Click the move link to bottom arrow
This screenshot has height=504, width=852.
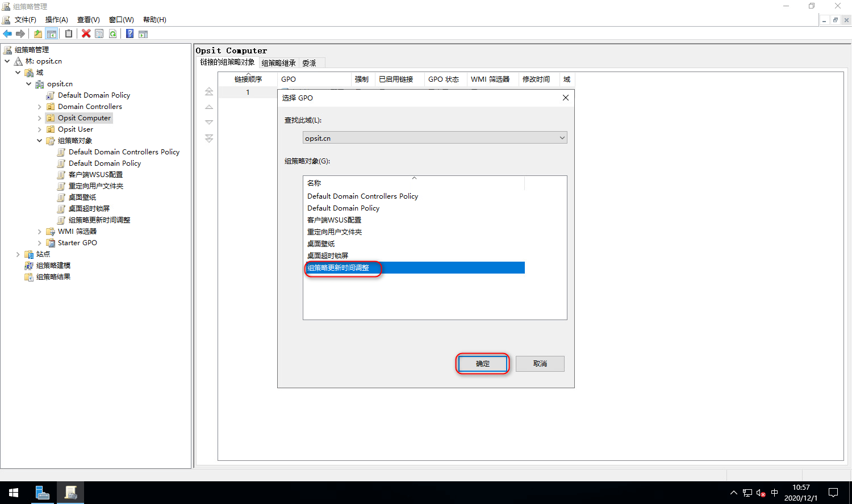pos(209,138)
